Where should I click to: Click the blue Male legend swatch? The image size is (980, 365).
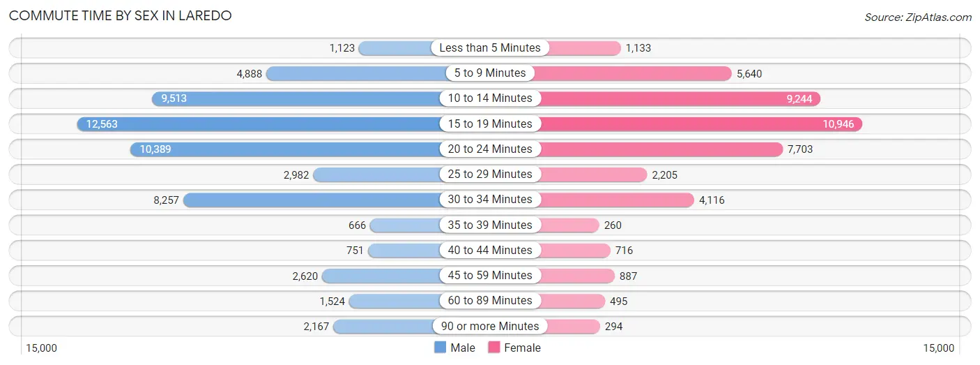(440, 348)
